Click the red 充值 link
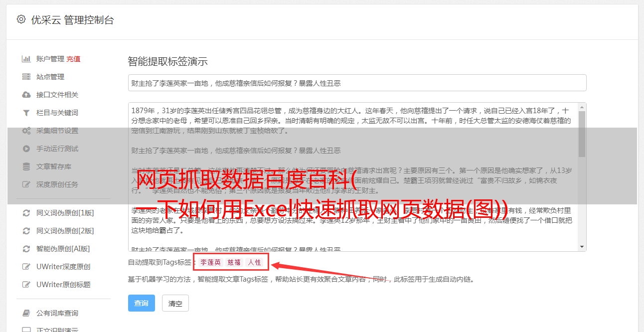This screenshot has height=332, width=644. pos(73,59)
